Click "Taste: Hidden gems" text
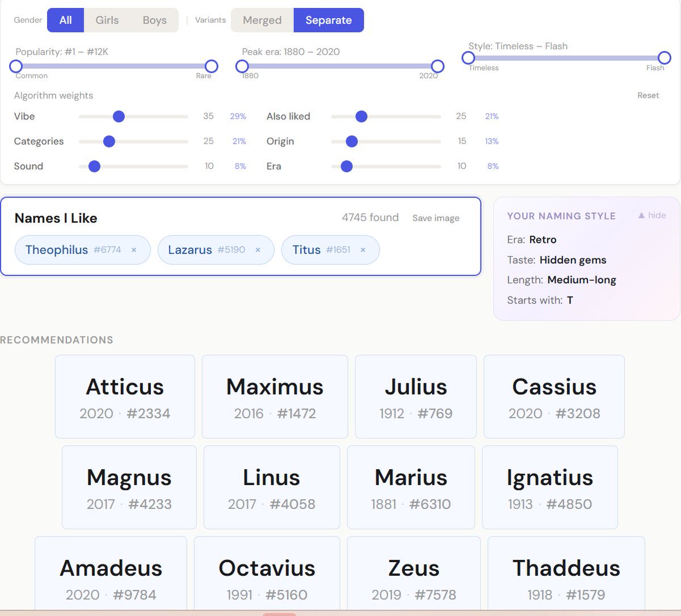 557,260
